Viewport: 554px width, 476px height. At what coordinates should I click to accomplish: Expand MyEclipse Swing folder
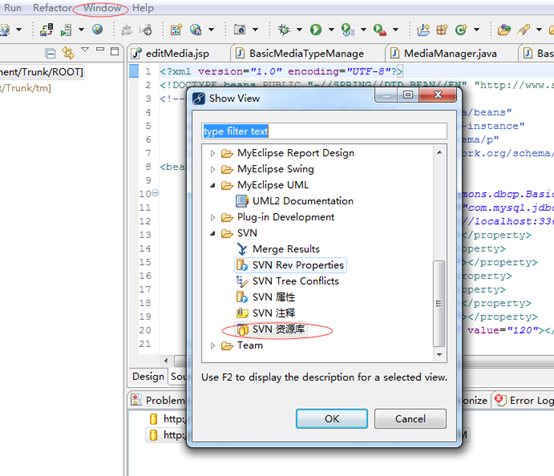pyautogui.click(x=212, y=170)
